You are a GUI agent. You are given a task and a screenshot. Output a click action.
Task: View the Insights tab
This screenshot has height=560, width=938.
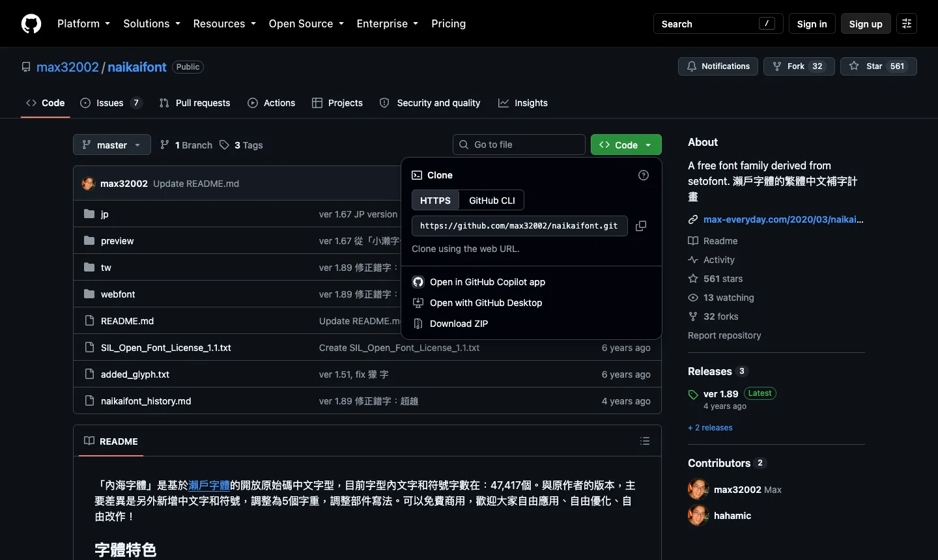523,103
